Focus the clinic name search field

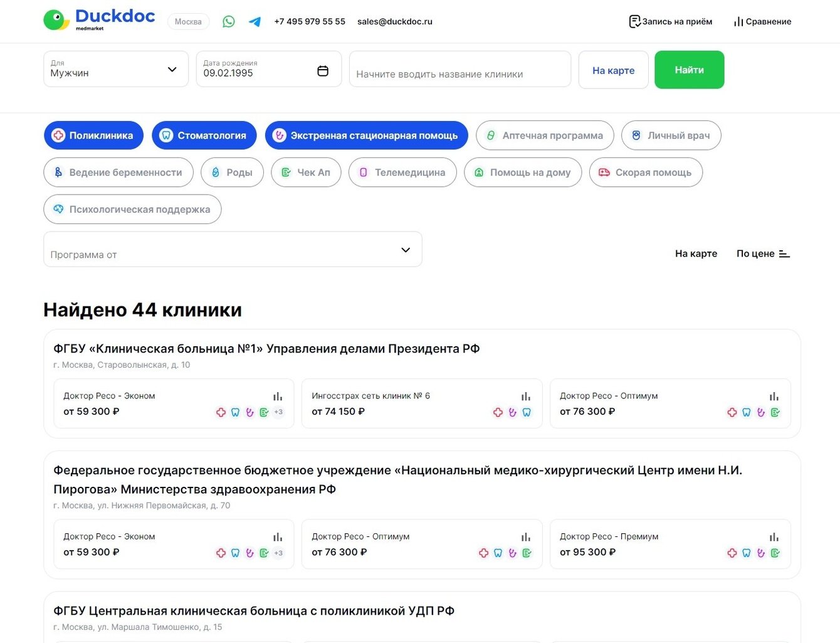pos(459,73)
